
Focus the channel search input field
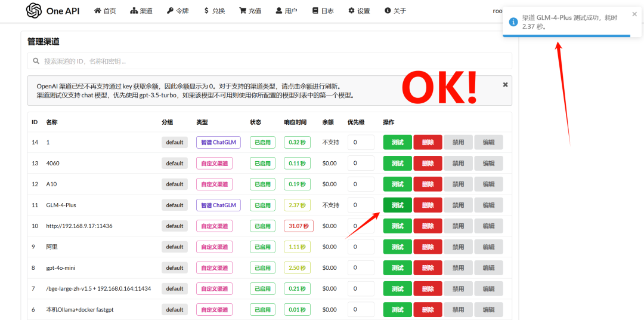pyautogui.click(x=270, y=61)
